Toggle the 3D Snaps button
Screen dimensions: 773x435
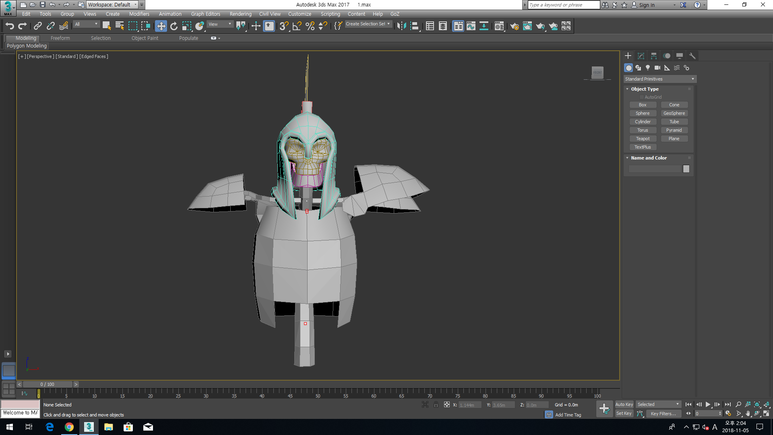284,26
